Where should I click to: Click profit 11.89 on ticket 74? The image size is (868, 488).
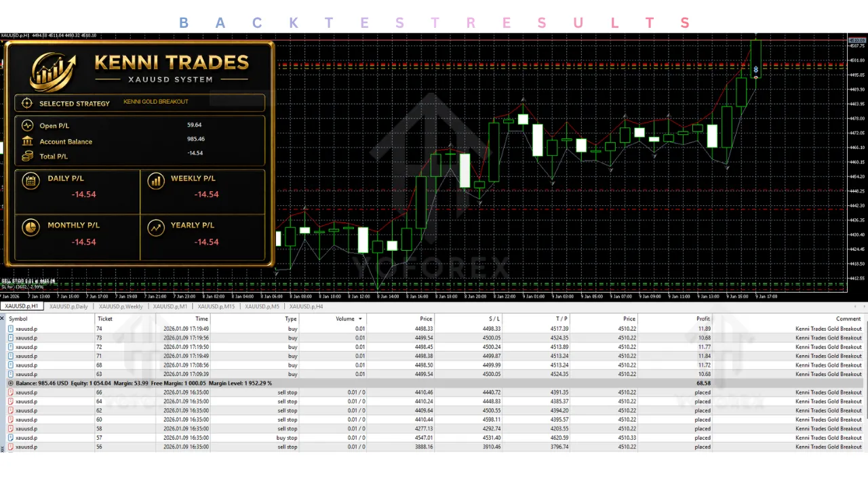703,329
